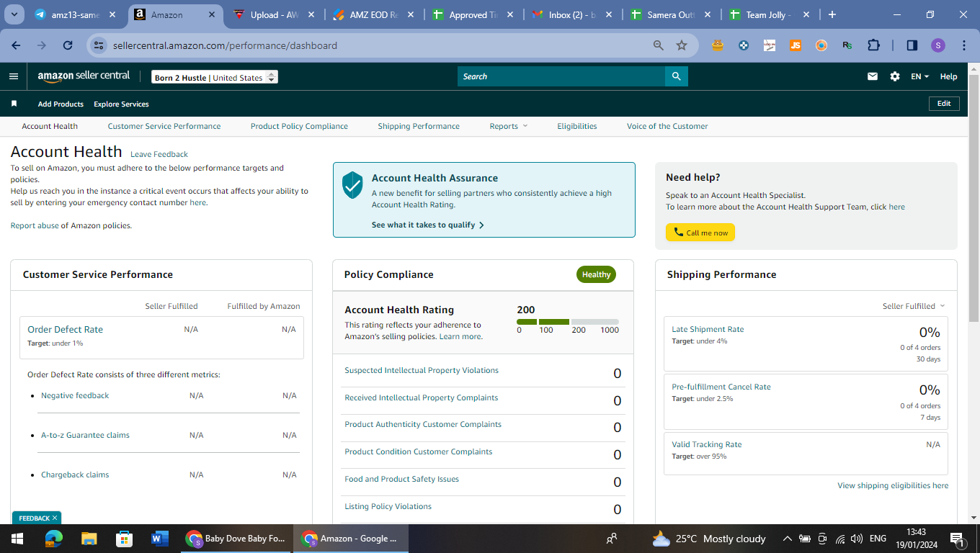
Task: Click the teal search magnifier button
Action: click(x=676, y=76)
